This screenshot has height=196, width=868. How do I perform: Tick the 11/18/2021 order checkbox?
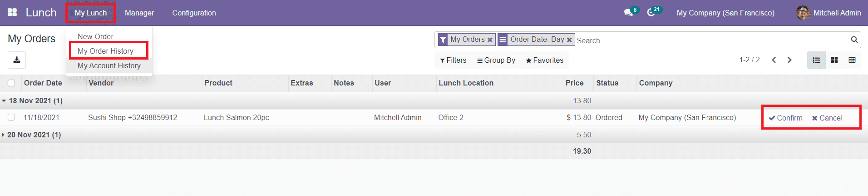coord(11,117)
